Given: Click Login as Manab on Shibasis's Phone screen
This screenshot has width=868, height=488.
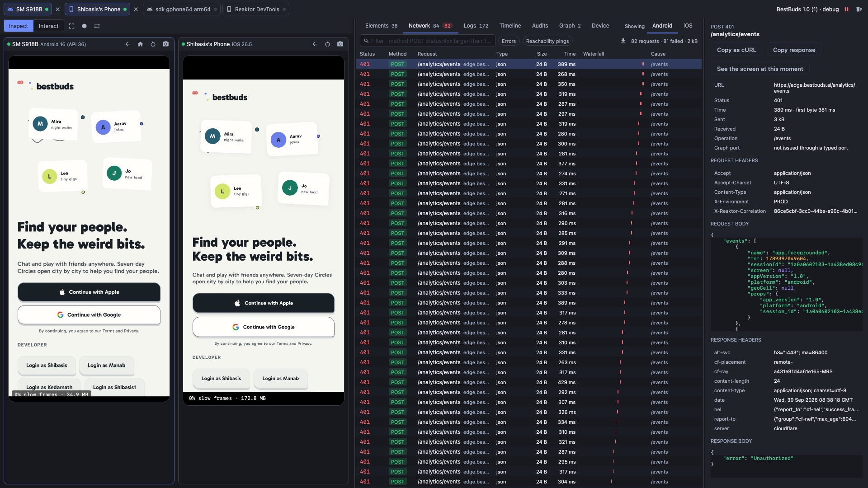Looking at the screenshot, I should 280,379.
